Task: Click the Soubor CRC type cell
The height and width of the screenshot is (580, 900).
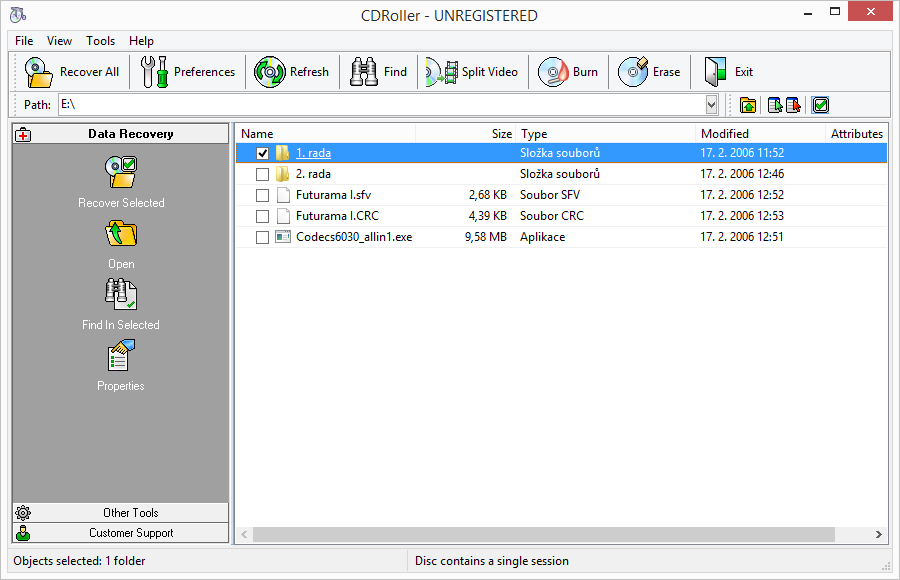Action: 552,216
